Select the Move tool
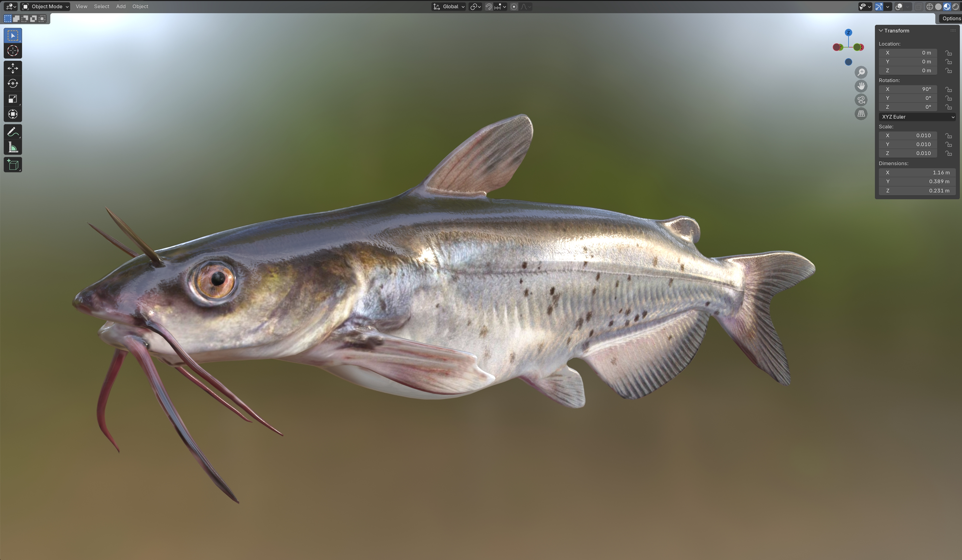Image resolution: width=962 pixels, height=560 pixels. [13, 68]
